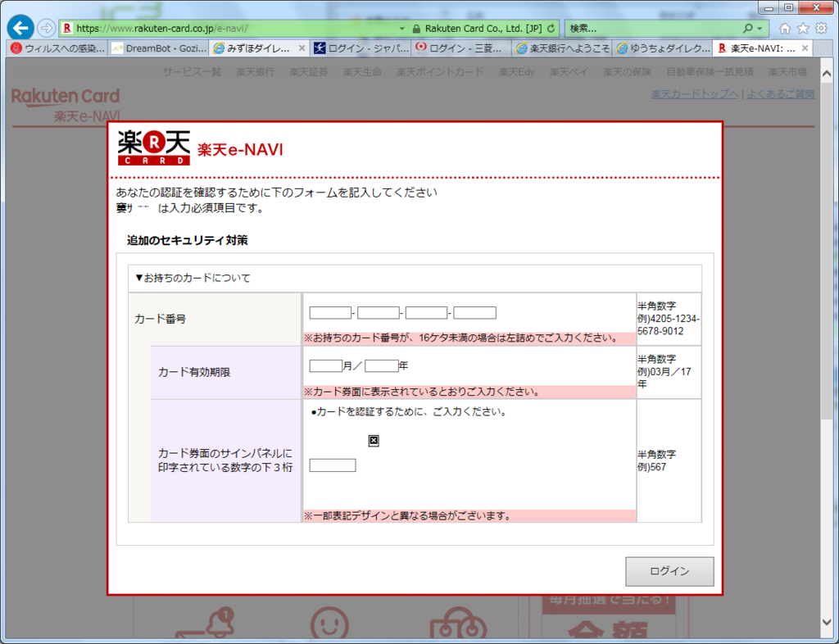Click the browser Forward arrow button
The height and width of the screenshot is (644, 839).
47,28
